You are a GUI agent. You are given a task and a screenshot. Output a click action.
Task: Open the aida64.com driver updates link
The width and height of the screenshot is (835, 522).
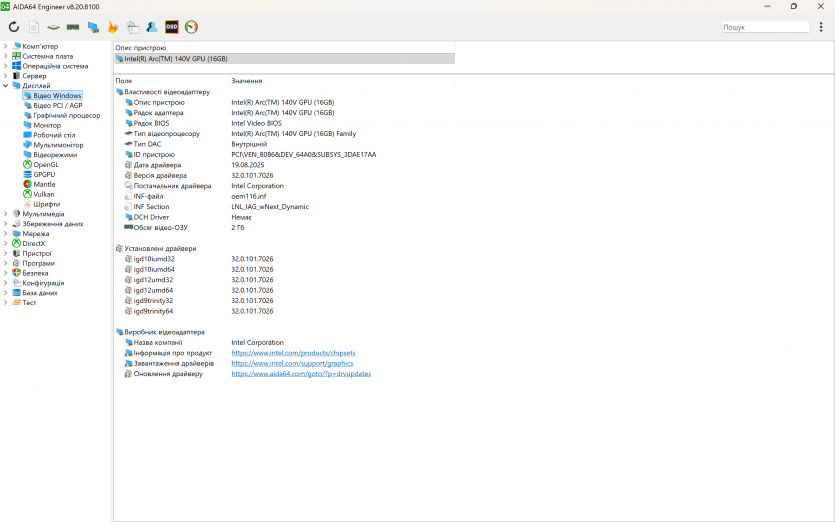tap(301, 374)
